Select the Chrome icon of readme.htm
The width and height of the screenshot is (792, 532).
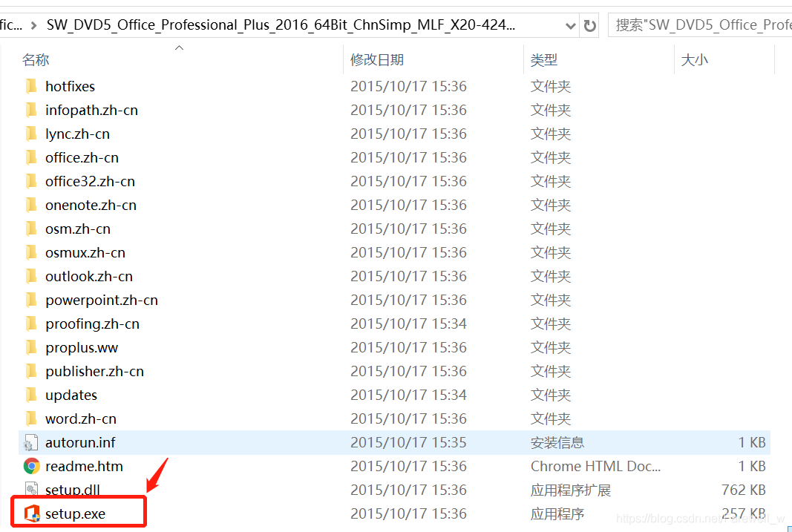click(31, 466)
